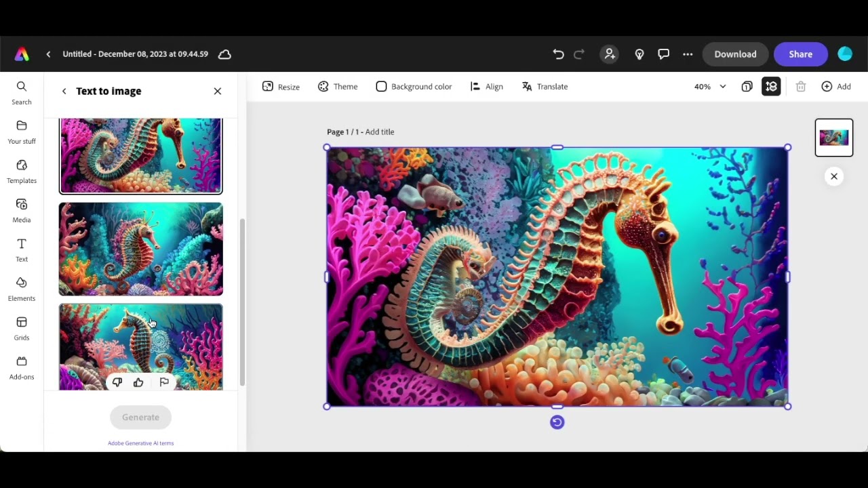Image resolution: width=868 pixels, height=488 pixels.
Task: Edit the document title in the header
Action: 135,54
